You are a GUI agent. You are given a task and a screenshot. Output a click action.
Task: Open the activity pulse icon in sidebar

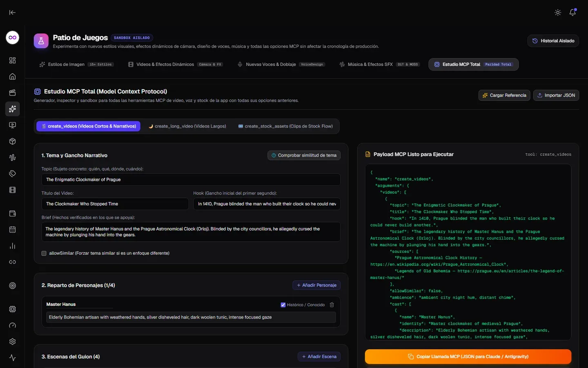pos(13,358)
